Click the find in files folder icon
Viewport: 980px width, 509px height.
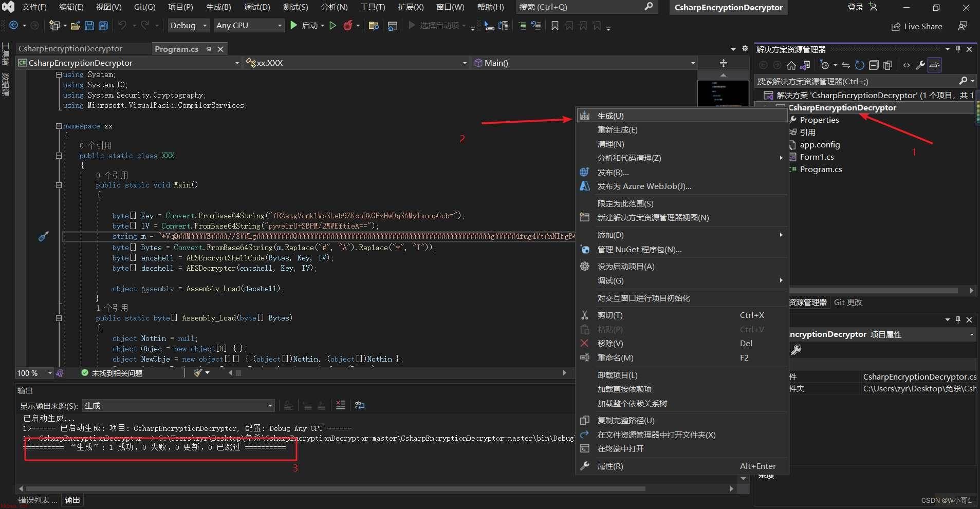(x=374, y=26)
